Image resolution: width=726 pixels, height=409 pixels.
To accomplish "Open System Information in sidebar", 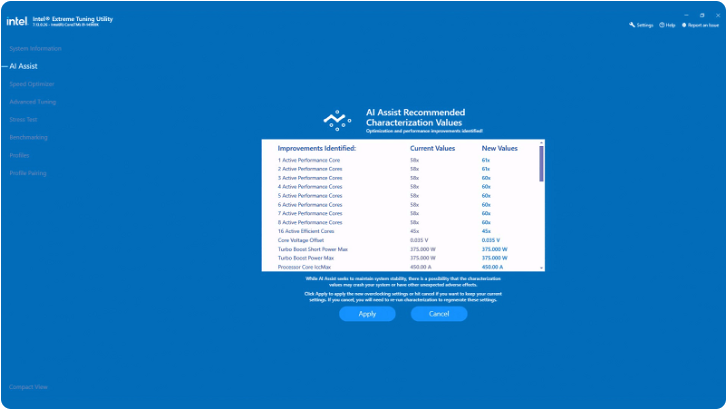I will coord(35,49).
